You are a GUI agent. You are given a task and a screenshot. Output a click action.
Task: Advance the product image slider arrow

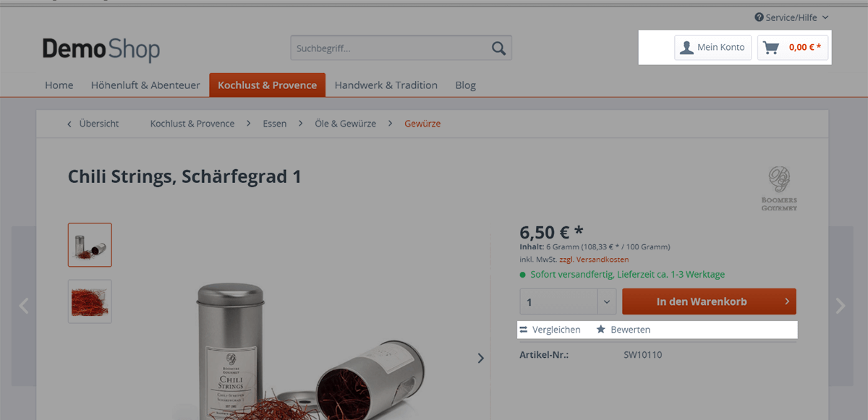click(480, 358)
